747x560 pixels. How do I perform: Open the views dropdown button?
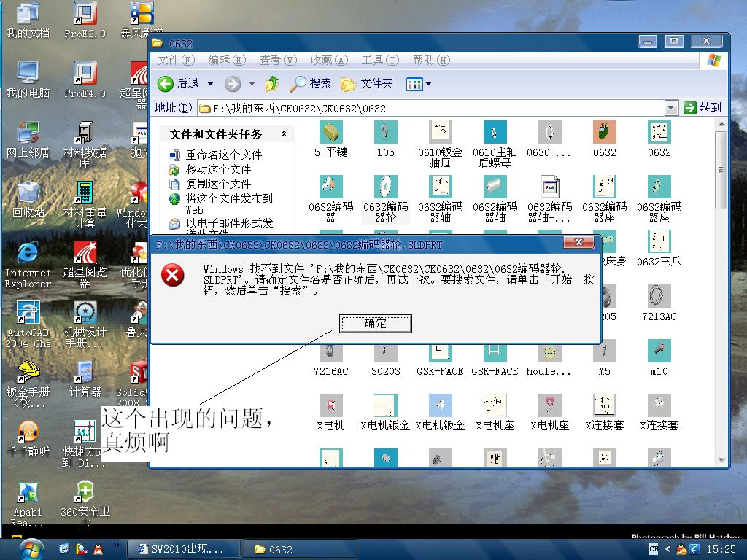(419, 85)
